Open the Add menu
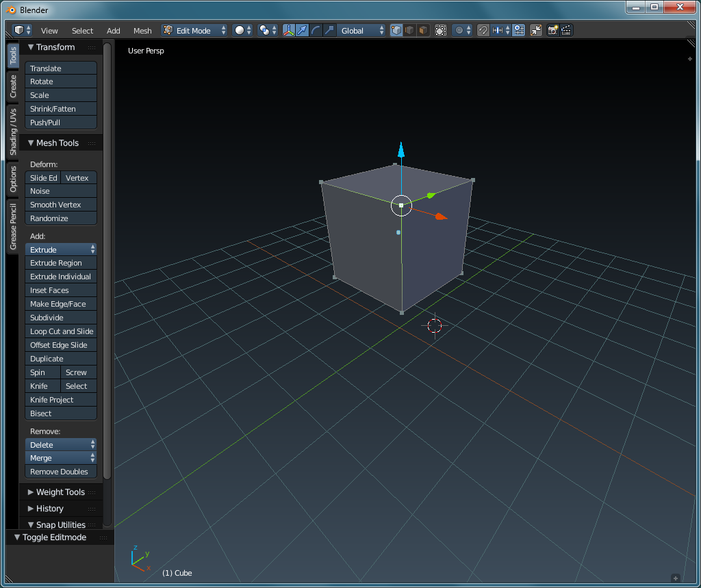The image size is (701, 588). coord(113,31)
